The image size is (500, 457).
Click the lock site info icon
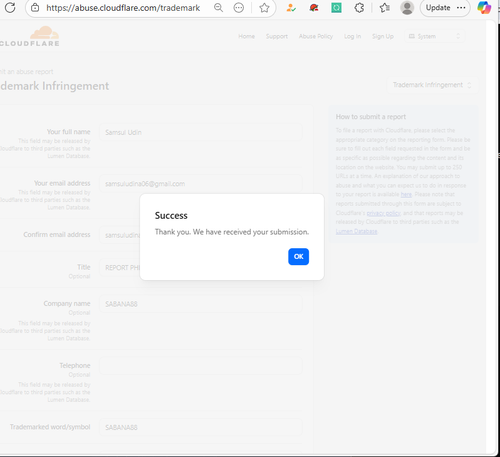[35, 8]
